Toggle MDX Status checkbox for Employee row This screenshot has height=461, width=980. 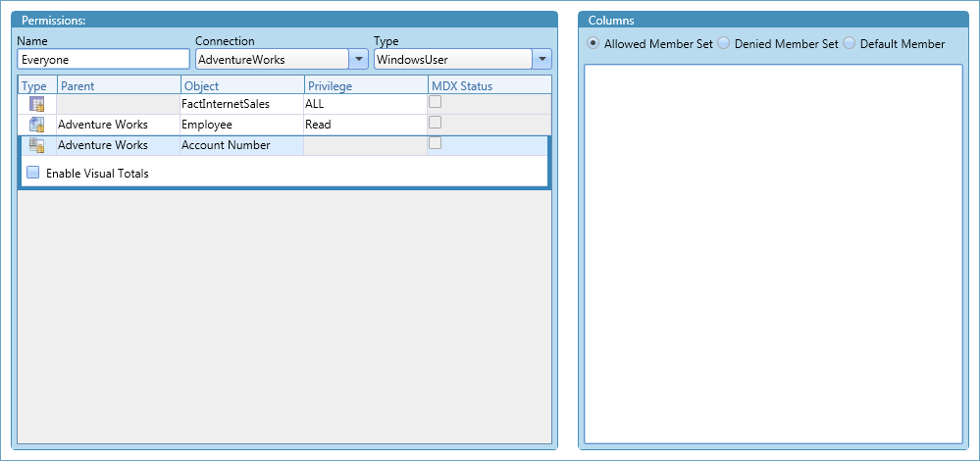(x=435, y=122)
